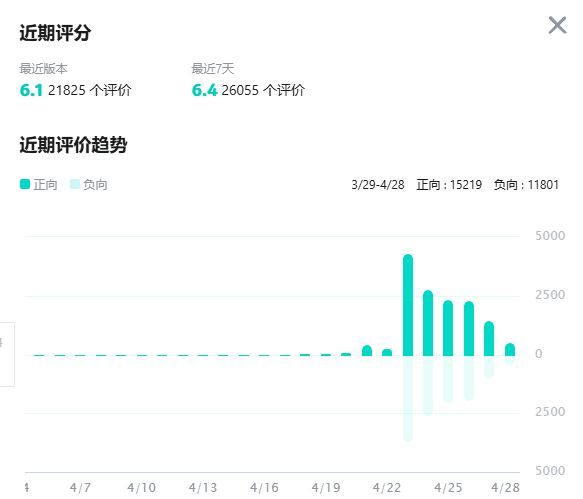Click the 4/16 axis date label
Image resolution: width=583 pixels, height=499 pixels.
264,487
